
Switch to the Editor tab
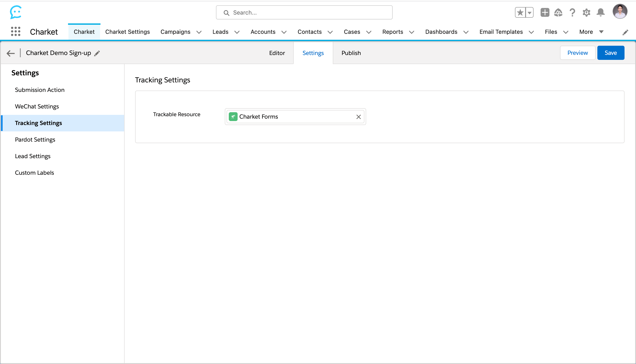(x=277, y=53)
